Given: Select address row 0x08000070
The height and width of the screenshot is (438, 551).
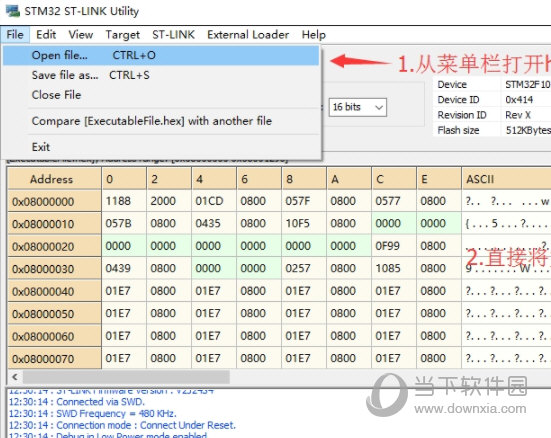Looking at the screenshot, I should (x=54, y=359).
